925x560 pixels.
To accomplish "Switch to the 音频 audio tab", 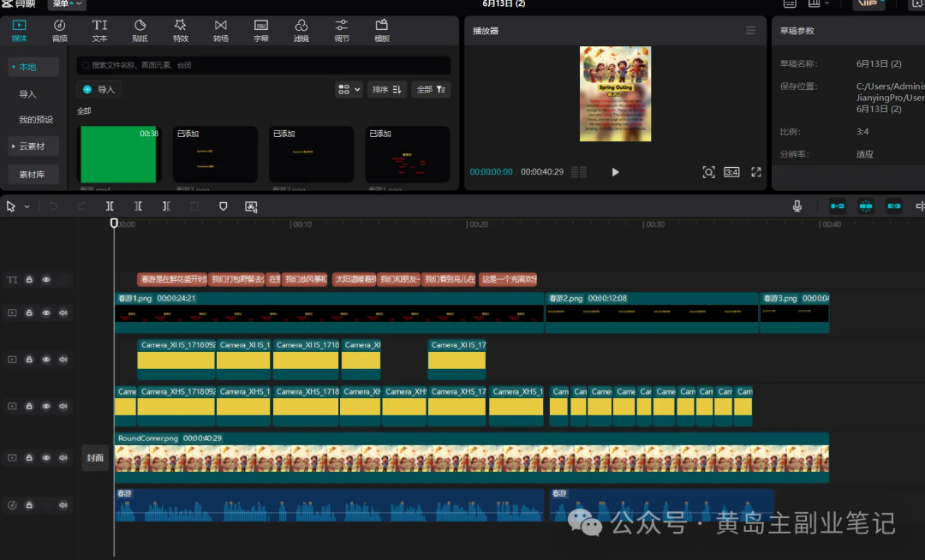I will pos(60,31).
